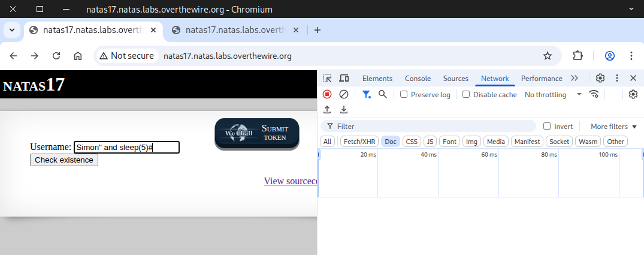644x255 pixels.
Task: Tick the Invert filter checkbox
Action: pos(546,127)
